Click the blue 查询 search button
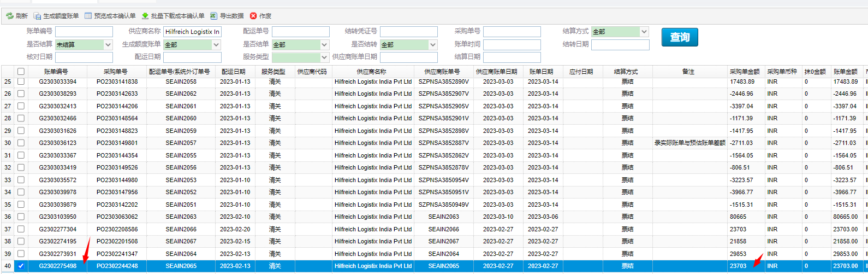 680,37
